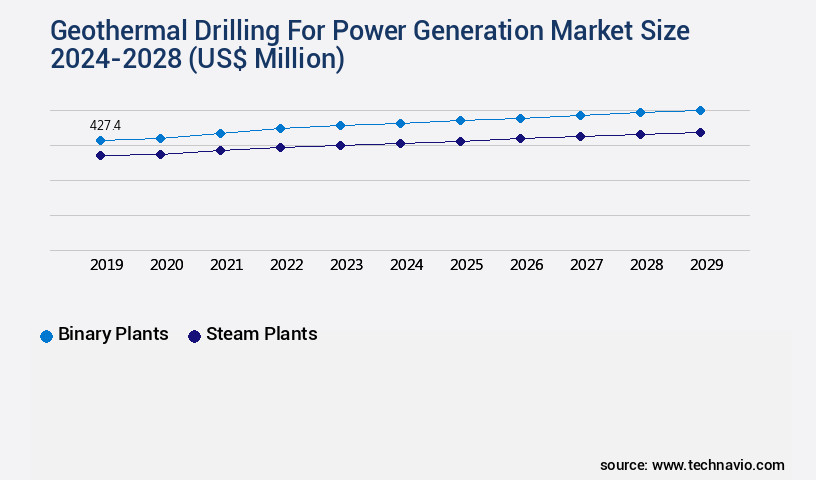Pick the Steam Plants 2024 data marker
The height and width of the screenshot is (480, 816).
(x=400, y=143)
